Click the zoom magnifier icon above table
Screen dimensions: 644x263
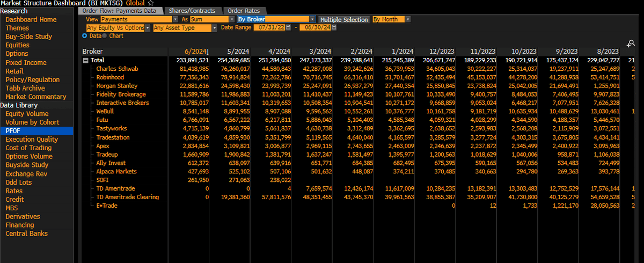coord(631,43)
